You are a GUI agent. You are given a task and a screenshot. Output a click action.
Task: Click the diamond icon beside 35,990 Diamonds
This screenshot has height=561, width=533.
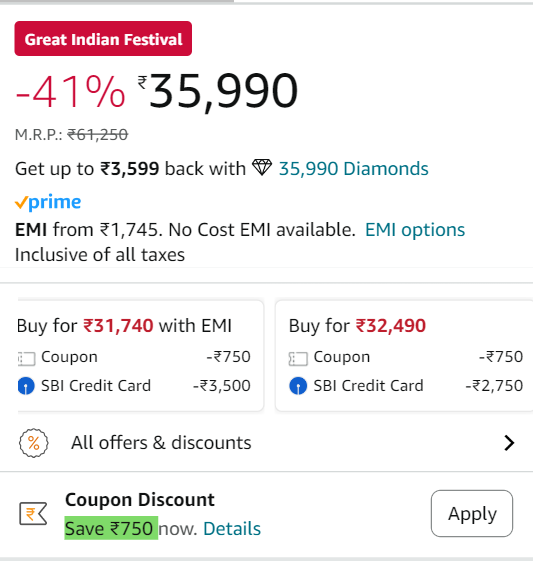262,167
